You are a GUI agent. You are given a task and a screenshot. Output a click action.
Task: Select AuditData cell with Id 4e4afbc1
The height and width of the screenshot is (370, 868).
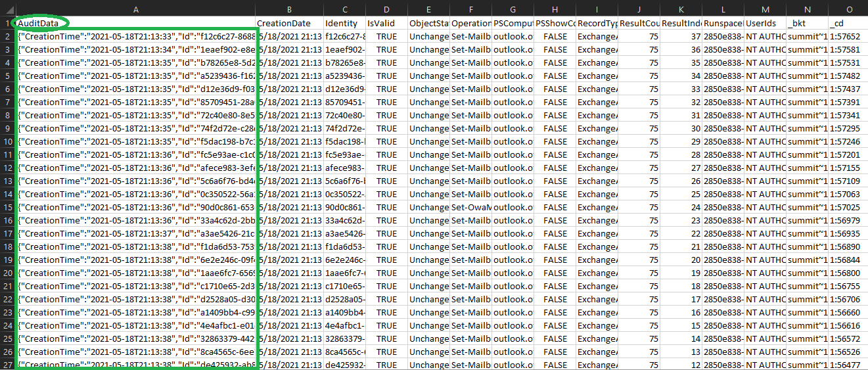pyautogui.click(x=135, y=325)
